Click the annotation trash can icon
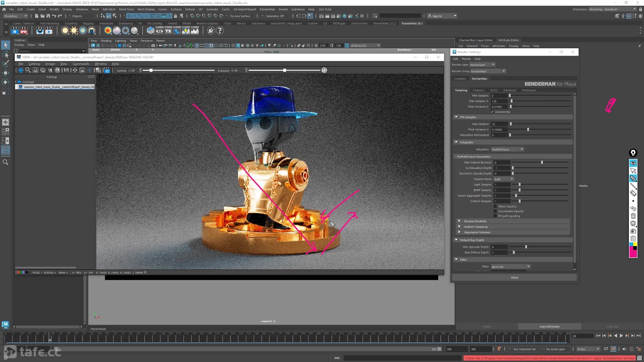644x362 pixels. (x=633, y=216)
